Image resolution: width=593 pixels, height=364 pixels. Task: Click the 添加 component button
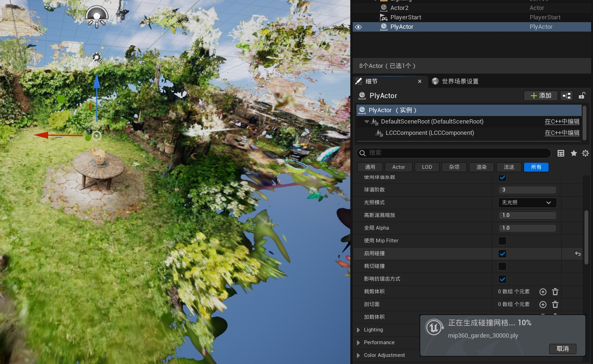[x=541, y=96]
